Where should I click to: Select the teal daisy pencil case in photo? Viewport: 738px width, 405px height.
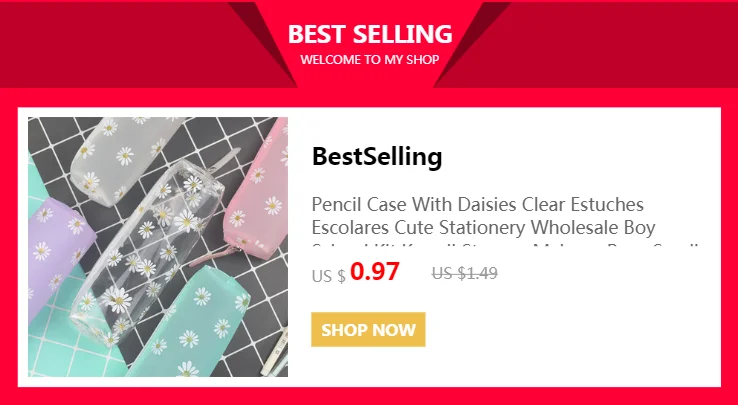point(188,325)
